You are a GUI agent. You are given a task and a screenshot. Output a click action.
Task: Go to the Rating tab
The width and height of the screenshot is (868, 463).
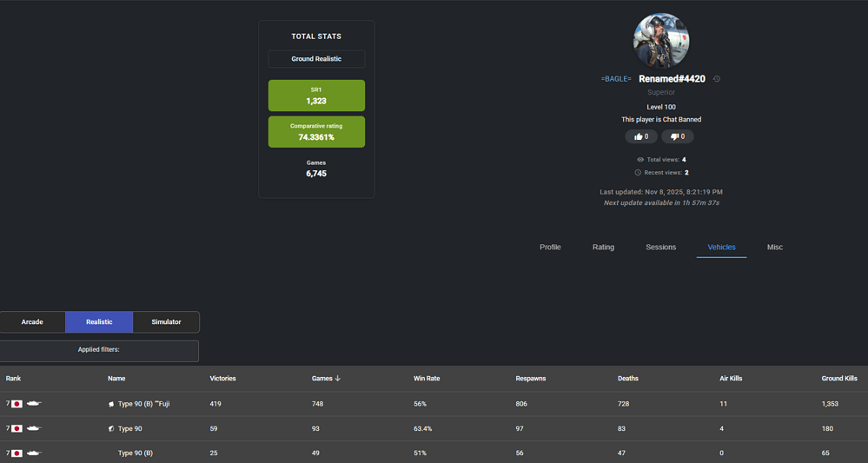603,248
